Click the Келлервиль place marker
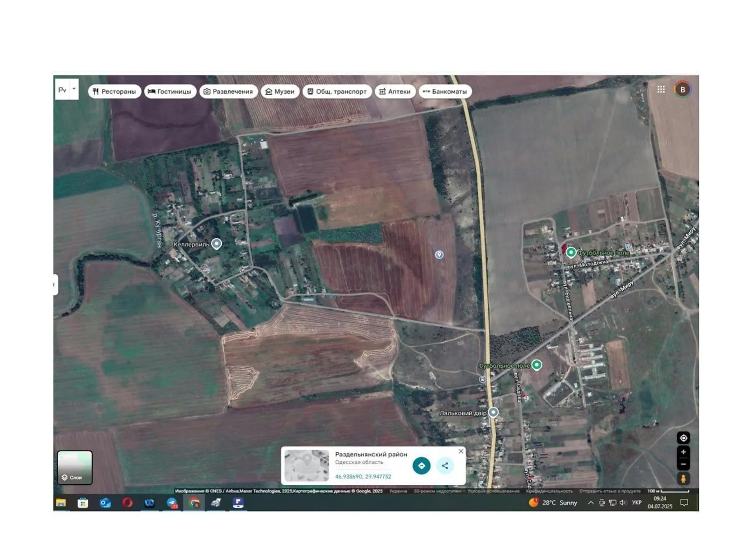The width and height of the screenshot is (747, 560). click(x=216, y=244)
